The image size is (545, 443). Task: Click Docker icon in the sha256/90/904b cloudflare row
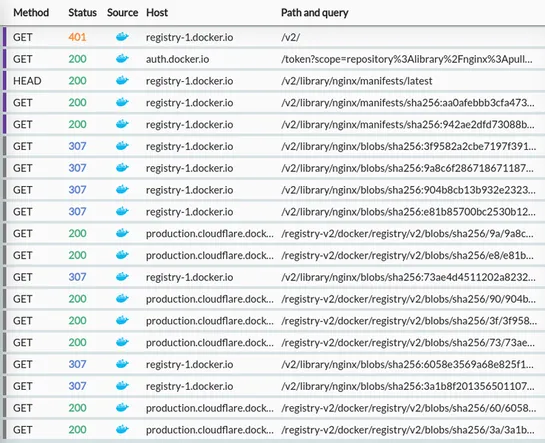pyautogui.click(x=122, y=298)
